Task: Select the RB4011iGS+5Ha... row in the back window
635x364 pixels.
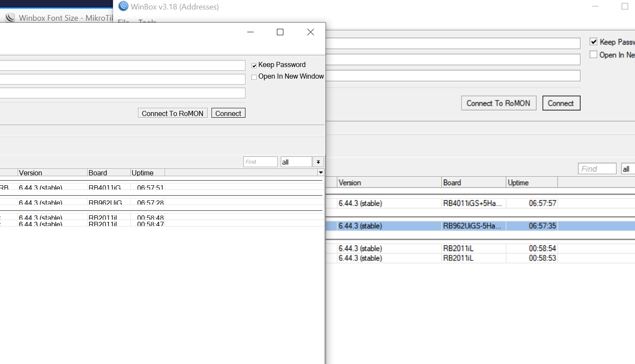Action: coord(480,203)
